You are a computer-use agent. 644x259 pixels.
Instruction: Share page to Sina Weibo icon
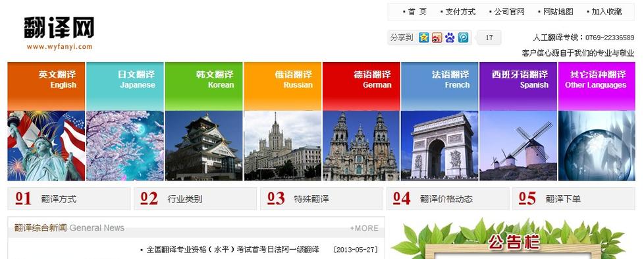[x=437, y=38]
